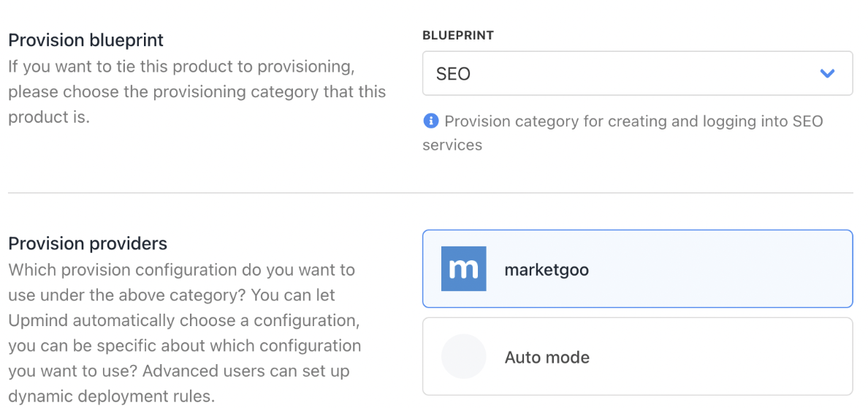
Task: Click the 'Which provision configuration' description text
Action: pos(184,333)
